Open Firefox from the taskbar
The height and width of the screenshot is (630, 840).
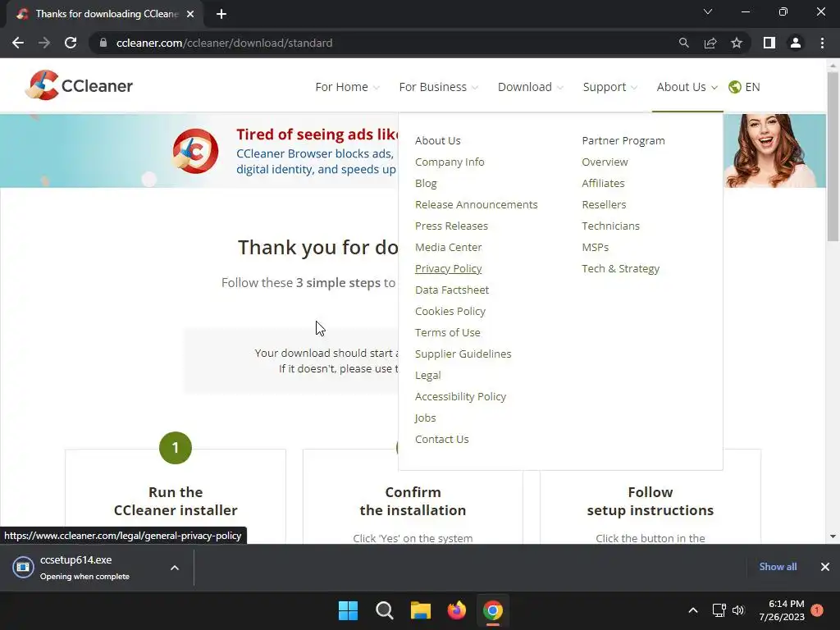point(456,610)
